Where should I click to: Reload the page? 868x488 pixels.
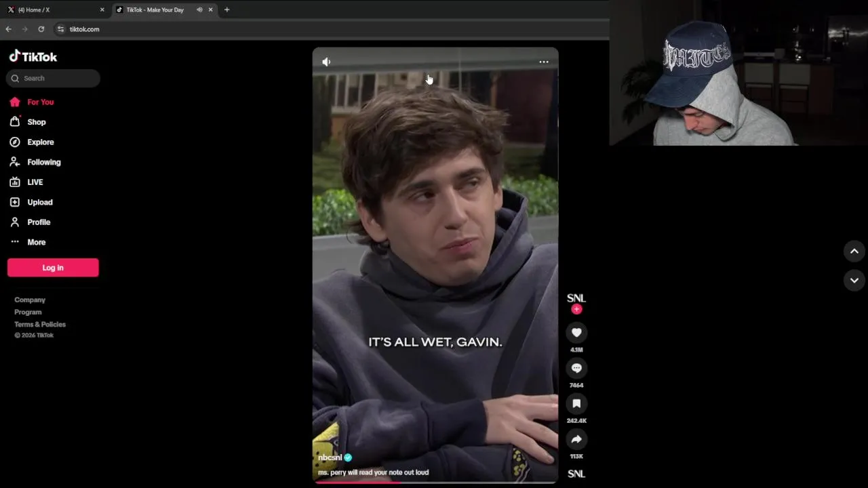tap(41, 29)
